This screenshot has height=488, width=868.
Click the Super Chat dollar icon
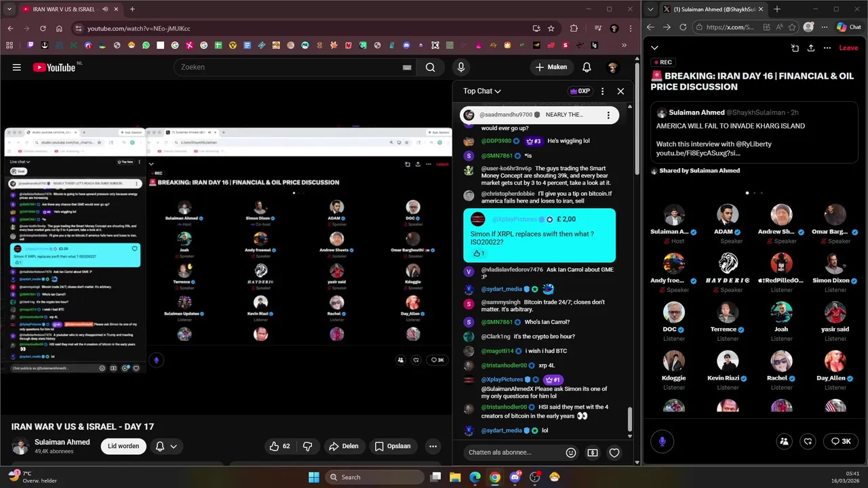click(593, 453)
